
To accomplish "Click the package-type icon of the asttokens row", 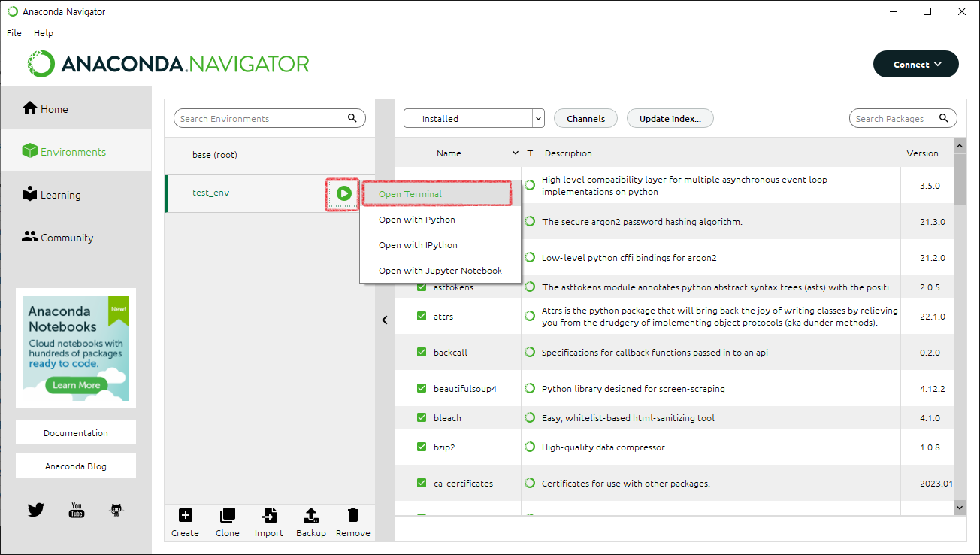I will [x=530, y=287].
